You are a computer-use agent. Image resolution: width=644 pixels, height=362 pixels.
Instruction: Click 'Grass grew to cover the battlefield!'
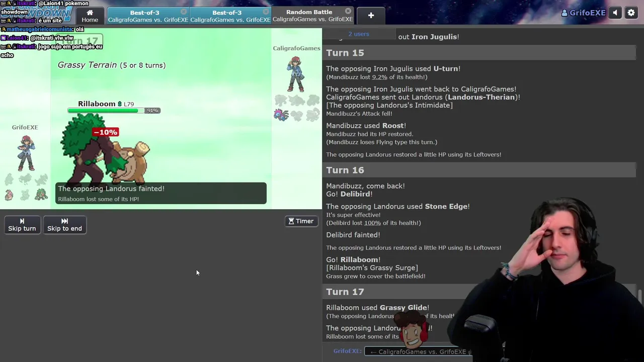coord(375,276)
